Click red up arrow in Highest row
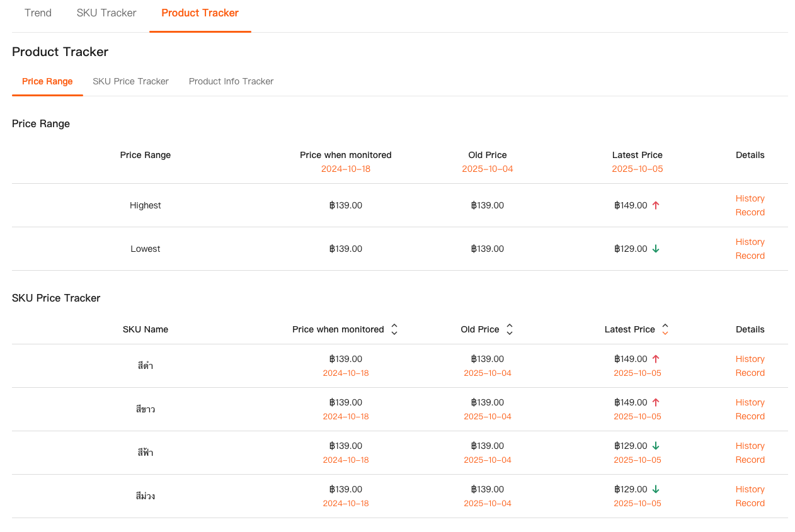The image size is (795, 532). (655, 205)
